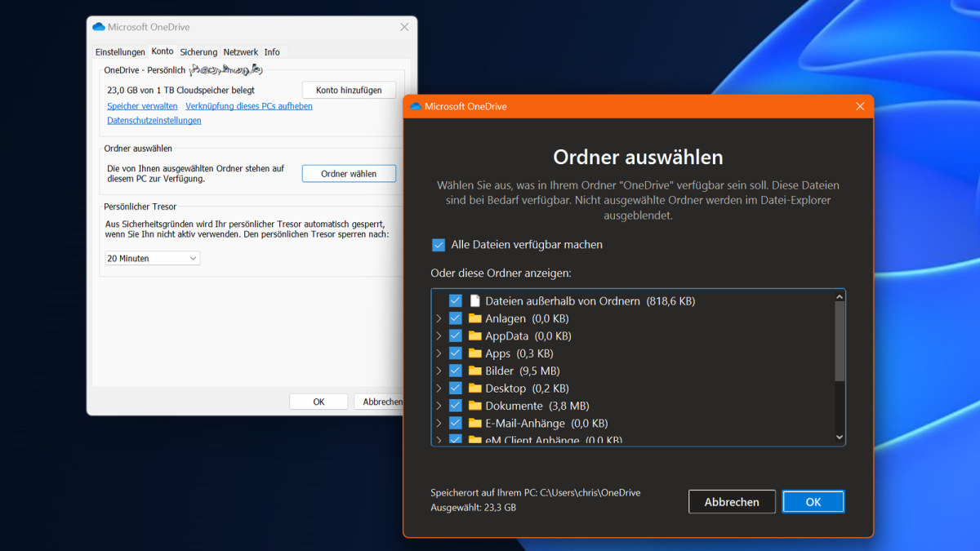Uncheck the Desktop folder checkbox
This screenshot has width=980, height=551.
pos(456,388)
